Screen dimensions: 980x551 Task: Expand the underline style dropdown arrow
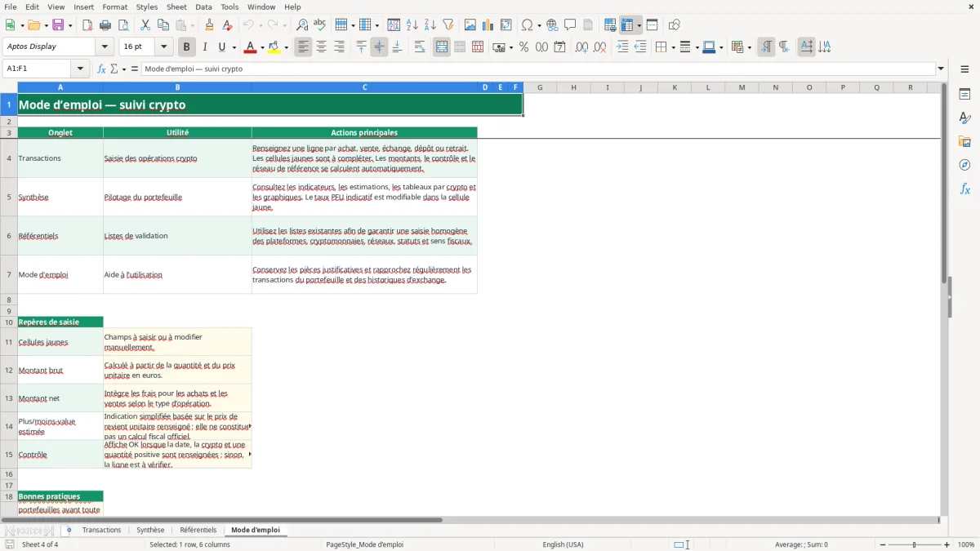pos(234,47)
